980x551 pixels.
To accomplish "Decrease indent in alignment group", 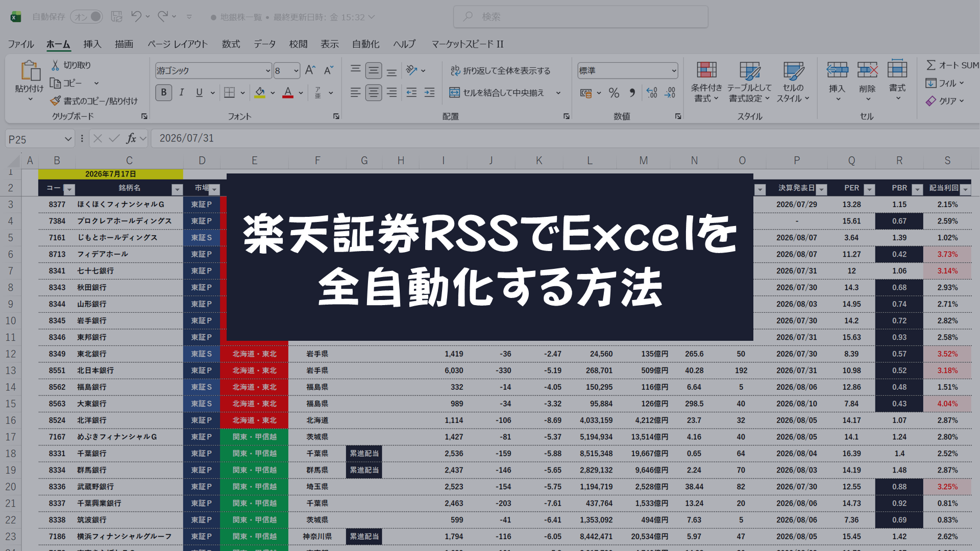I will [x=411, y=93].
